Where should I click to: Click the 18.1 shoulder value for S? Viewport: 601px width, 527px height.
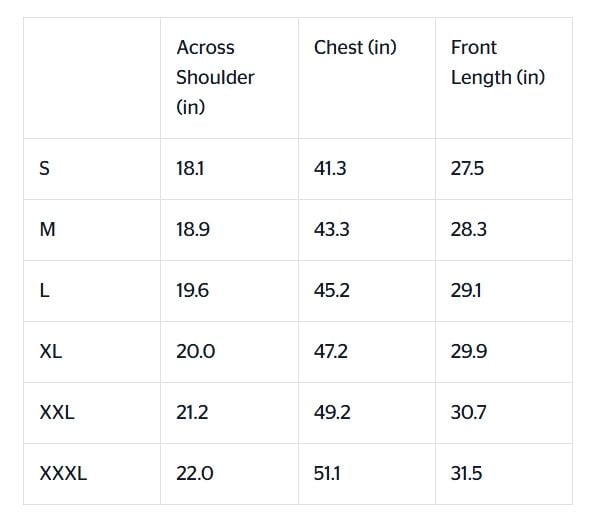[x=190, y=168]
